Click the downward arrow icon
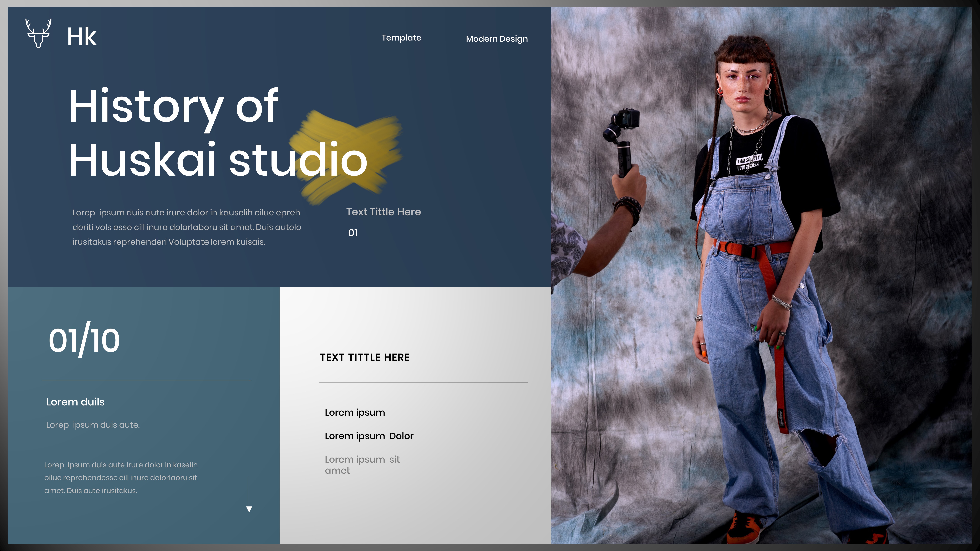 click(249, 494)
